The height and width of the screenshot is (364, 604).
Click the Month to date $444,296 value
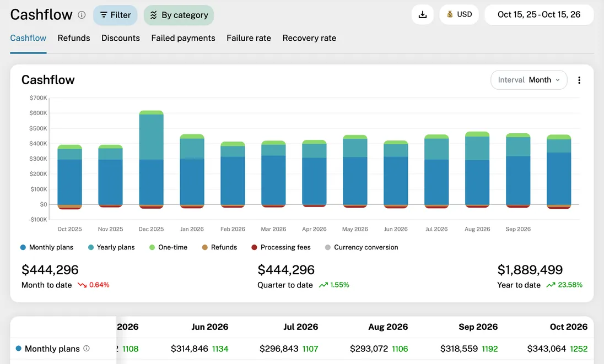pyautogui.click(x=50, y=270)
